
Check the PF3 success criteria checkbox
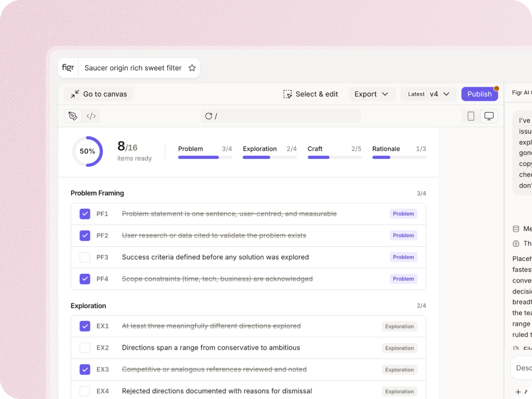point(85,257)
